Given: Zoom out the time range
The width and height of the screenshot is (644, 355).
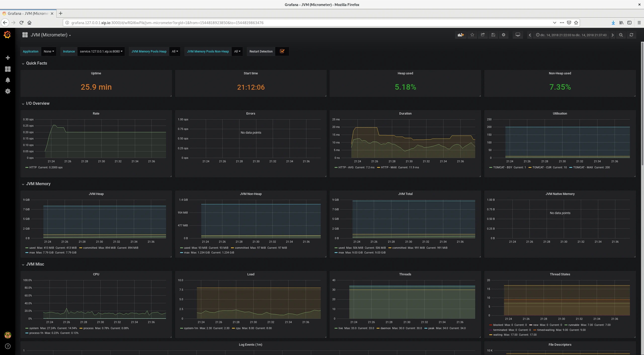Looking at the screenshot, I should point(621,35).
